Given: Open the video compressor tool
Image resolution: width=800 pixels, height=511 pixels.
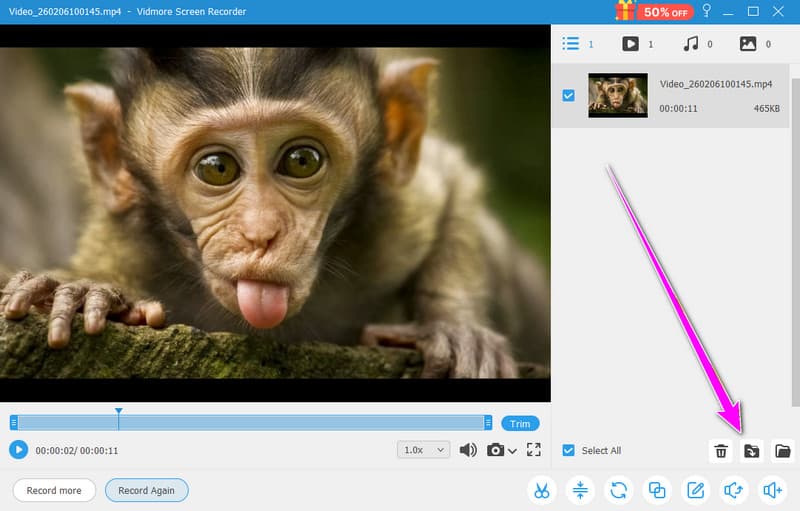Looking at the screenshot, I should pyautogui.click(x=580, y=490).
